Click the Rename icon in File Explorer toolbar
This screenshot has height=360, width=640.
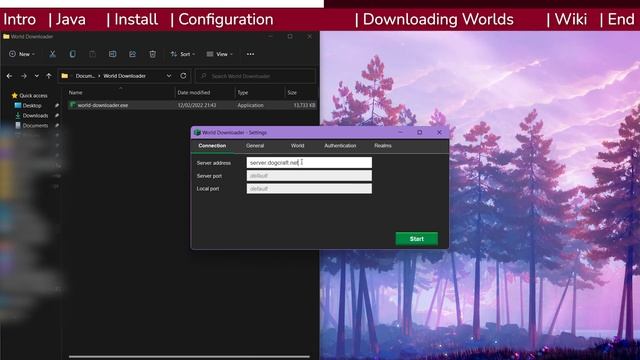(112, 54)
